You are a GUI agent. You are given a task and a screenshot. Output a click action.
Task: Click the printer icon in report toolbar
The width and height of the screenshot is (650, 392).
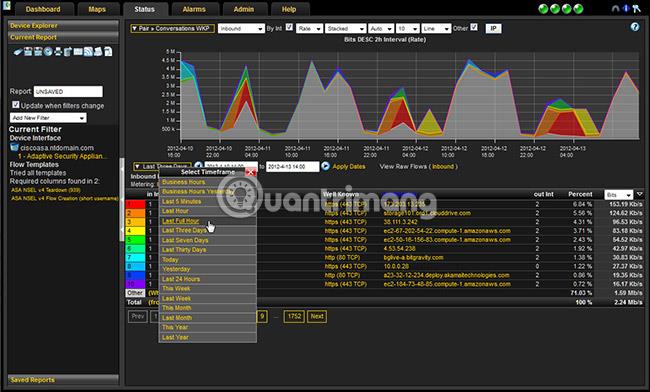(58, 52)
